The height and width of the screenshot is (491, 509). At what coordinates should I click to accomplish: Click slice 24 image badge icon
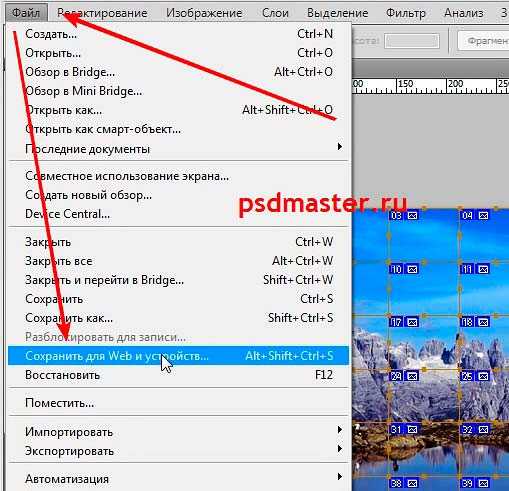click(x=412, y=376)
